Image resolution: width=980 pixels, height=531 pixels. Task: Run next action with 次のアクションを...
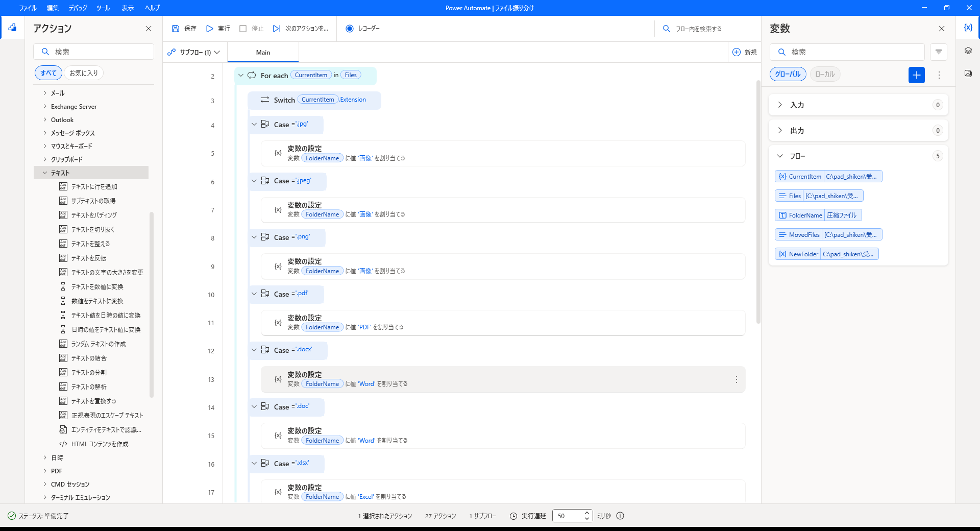[301, 29]
